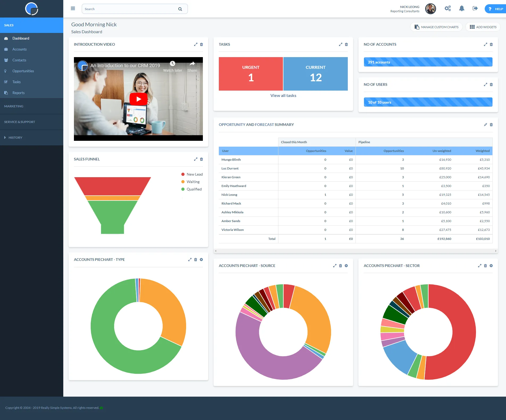Delete the Opportunity and Forecast Summary widget
506x420 pixels.
click(491, 125)
